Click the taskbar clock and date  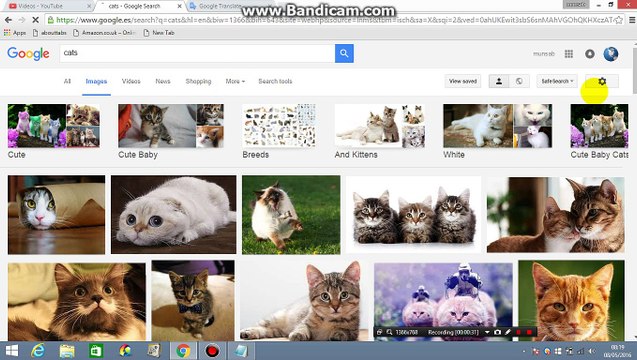(x=617, y=351)
